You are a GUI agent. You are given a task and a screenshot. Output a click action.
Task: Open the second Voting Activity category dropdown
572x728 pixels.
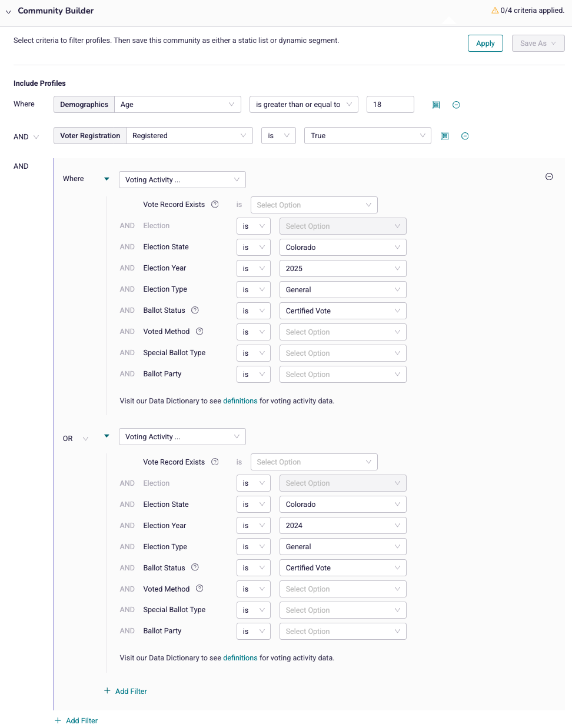point(182,437)
